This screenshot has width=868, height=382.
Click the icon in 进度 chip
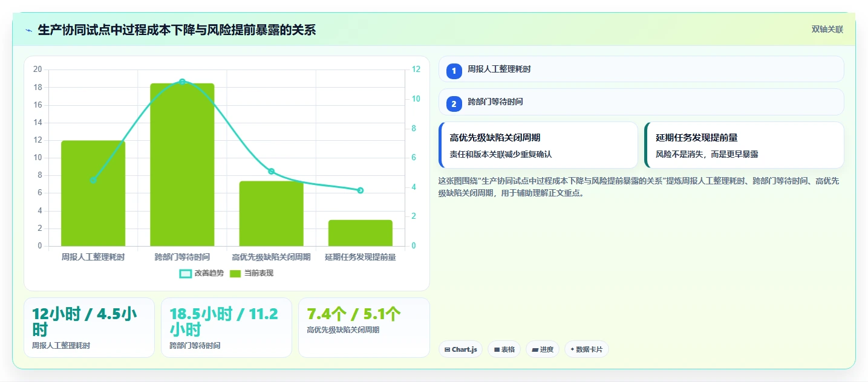click(535, 349)
